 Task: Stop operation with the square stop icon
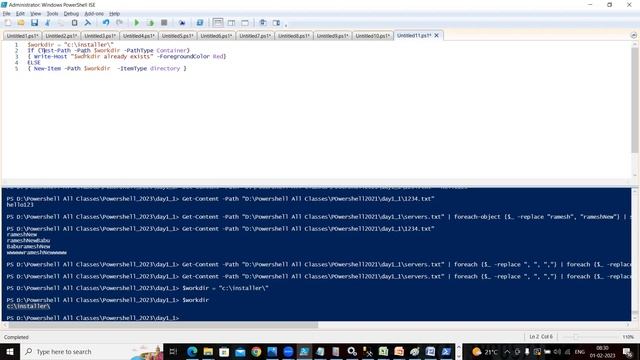(x=164, y=23)
